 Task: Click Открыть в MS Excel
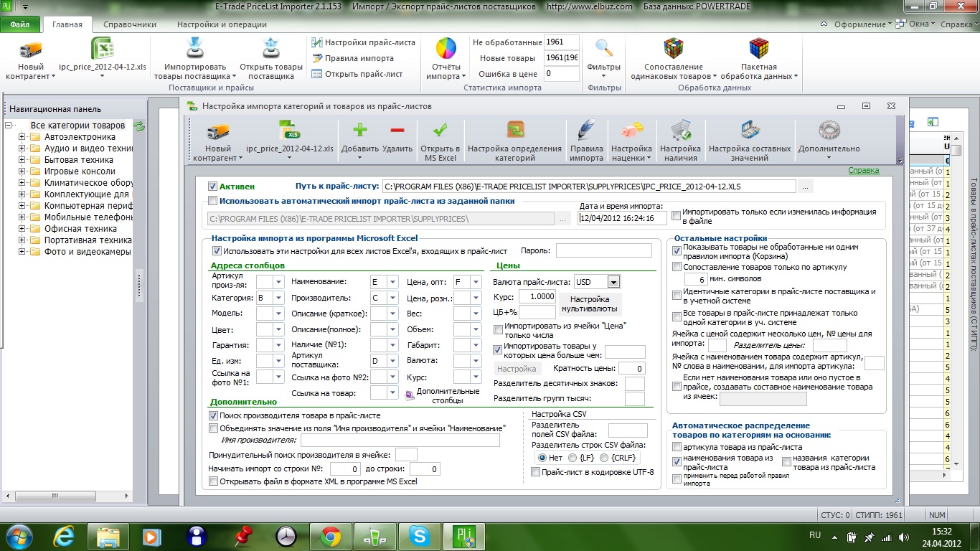coord(440,141)
